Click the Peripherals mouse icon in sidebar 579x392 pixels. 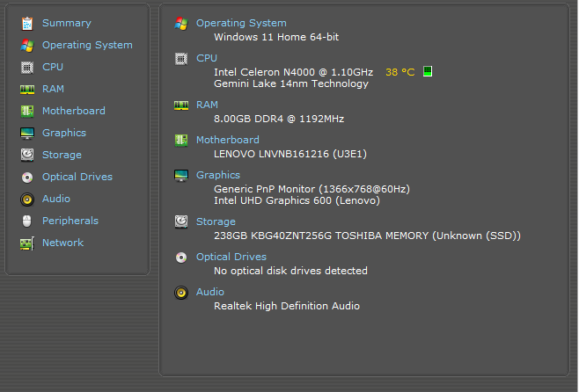click(27, 221)
